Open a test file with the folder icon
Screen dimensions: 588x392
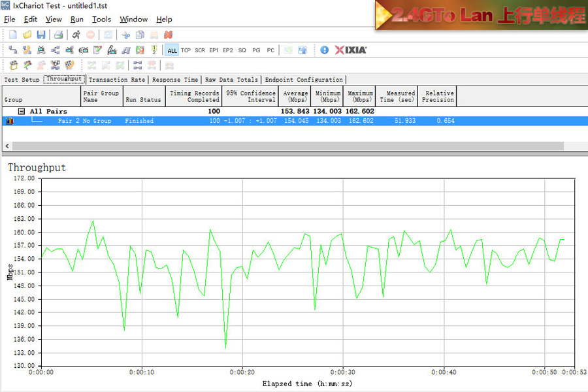27,35
